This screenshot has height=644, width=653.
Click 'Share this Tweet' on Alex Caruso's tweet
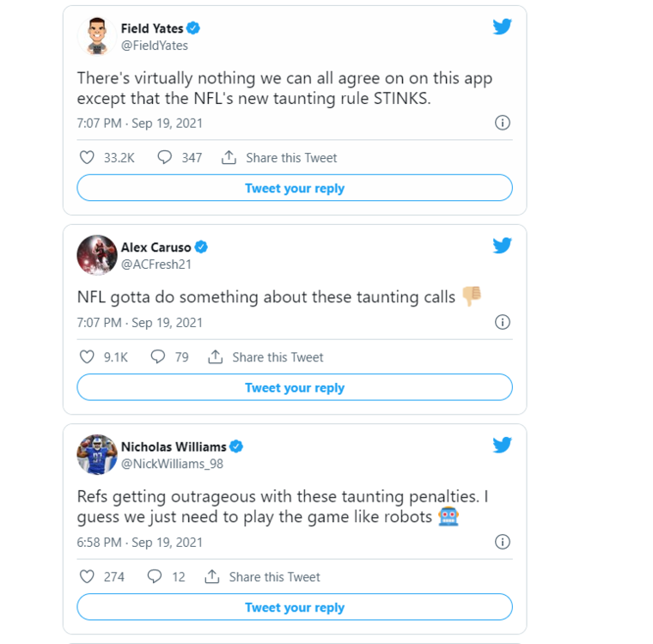pos(266,357)
